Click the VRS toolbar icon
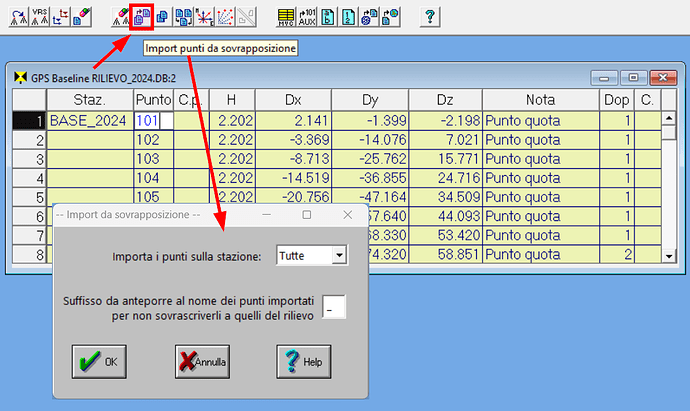 (x=40, y=17)
